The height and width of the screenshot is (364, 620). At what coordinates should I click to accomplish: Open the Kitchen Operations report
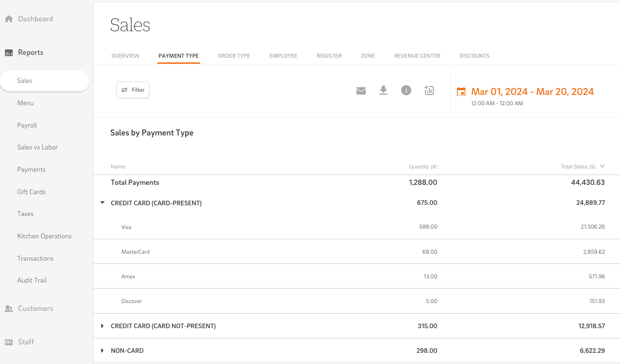[x=45, y=236]
